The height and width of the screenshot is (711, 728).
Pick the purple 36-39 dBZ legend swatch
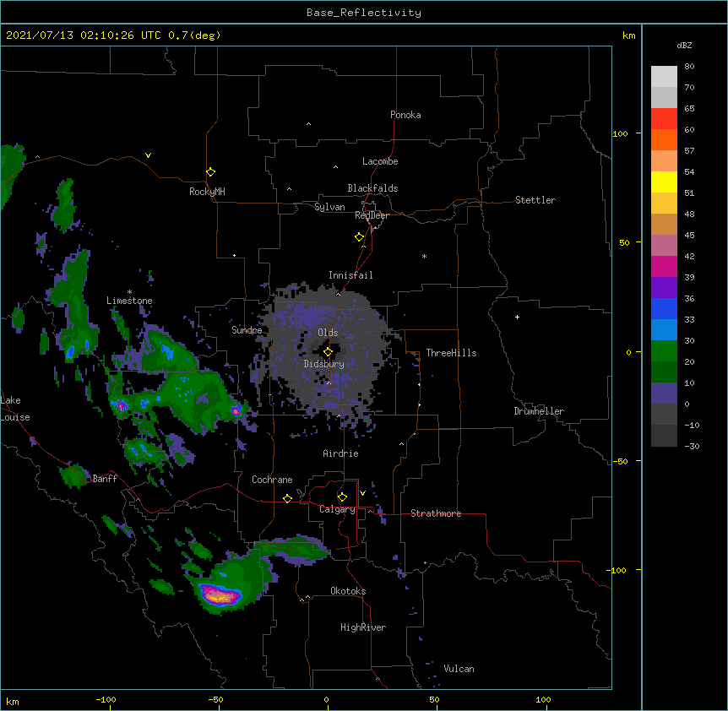pos(664,287)
